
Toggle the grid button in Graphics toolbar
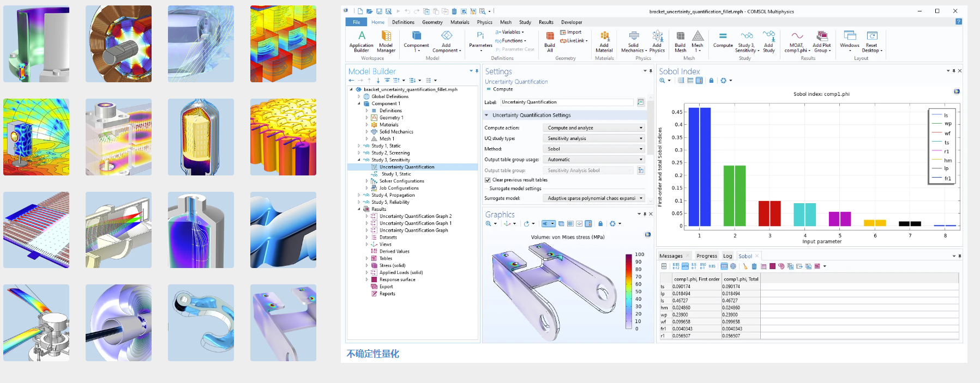pos(570,224)
